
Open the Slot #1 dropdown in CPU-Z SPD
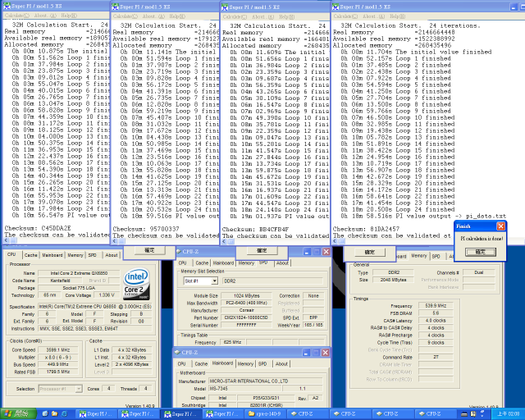point(215,281)
